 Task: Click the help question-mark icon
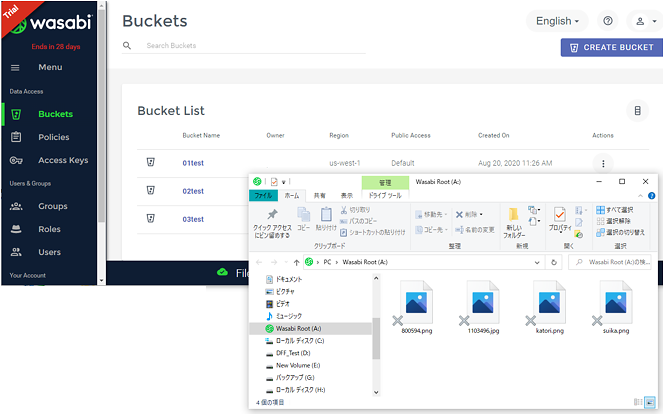tap(608, 21)
